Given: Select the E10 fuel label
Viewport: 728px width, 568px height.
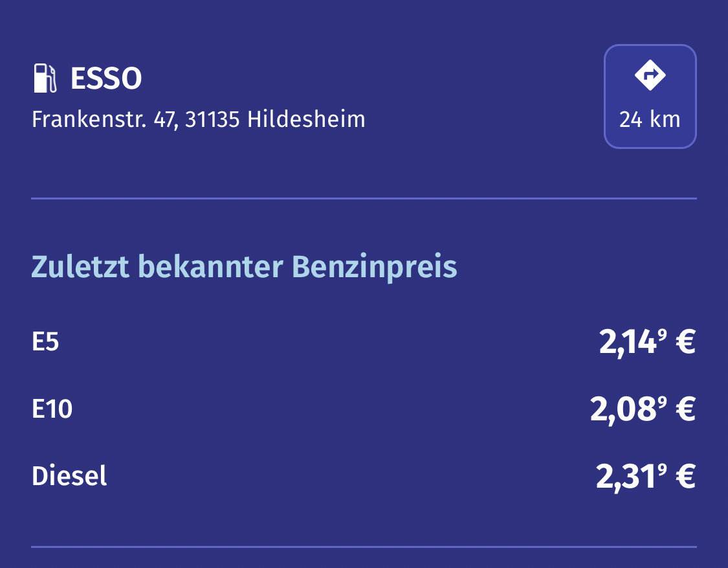Looking at the screenshot, I should [52, 409].
